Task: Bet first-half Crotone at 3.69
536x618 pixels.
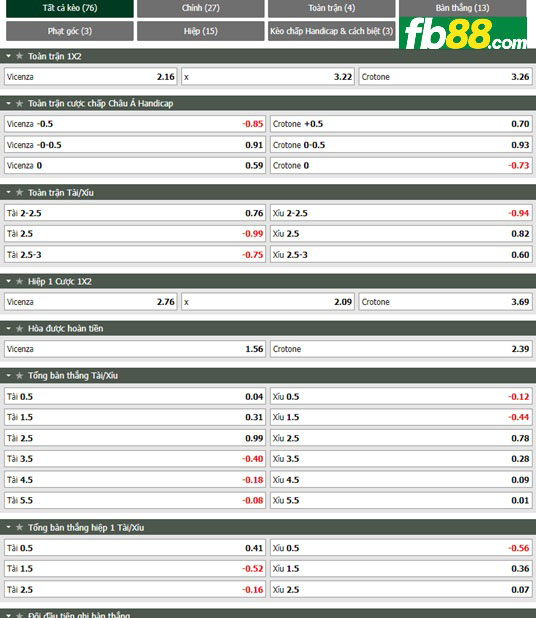Action: pyautogui.click(x=445, y=302)
